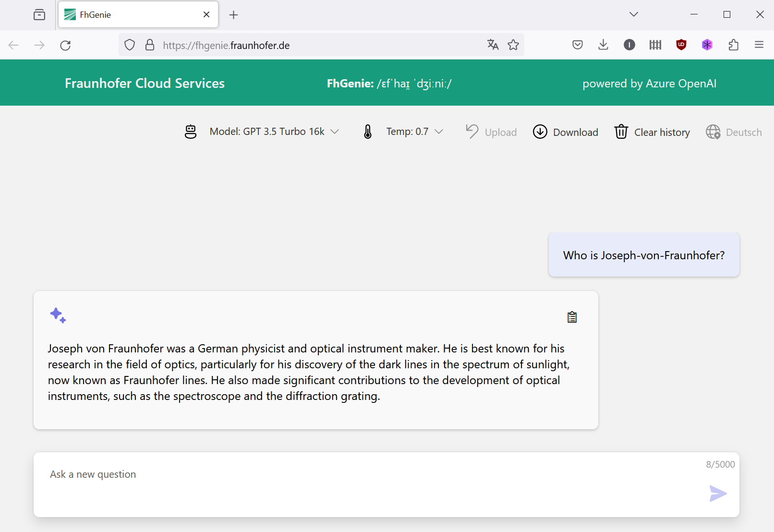The image size is (774, 532).
Task: Open a new browser tab
Action: pos(233,15)
